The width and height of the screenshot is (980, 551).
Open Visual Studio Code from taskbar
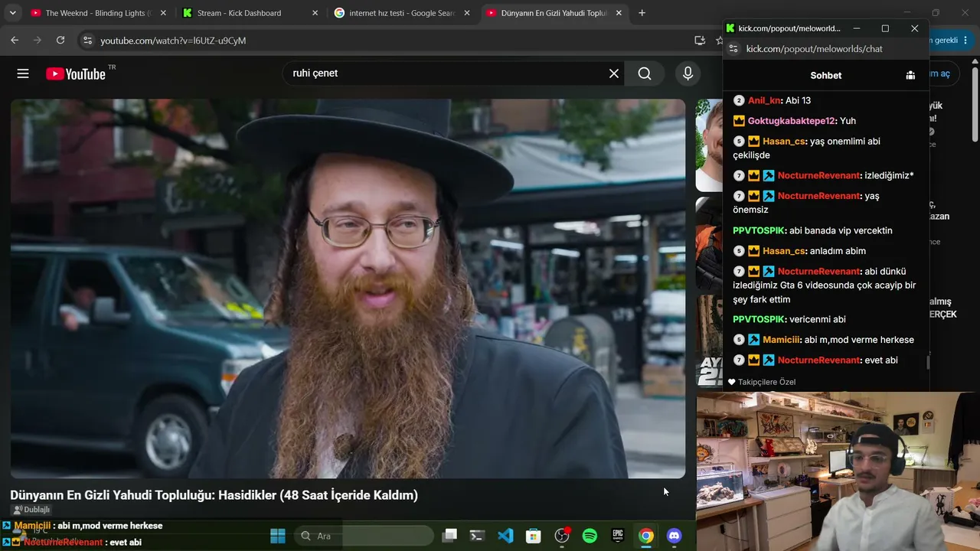point(505,536)
